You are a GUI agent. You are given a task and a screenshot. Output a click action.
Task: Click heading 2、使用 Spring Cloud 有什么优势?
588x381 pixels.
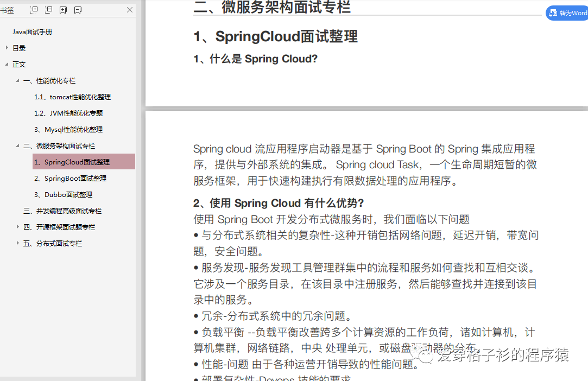[x=279, y=203]
